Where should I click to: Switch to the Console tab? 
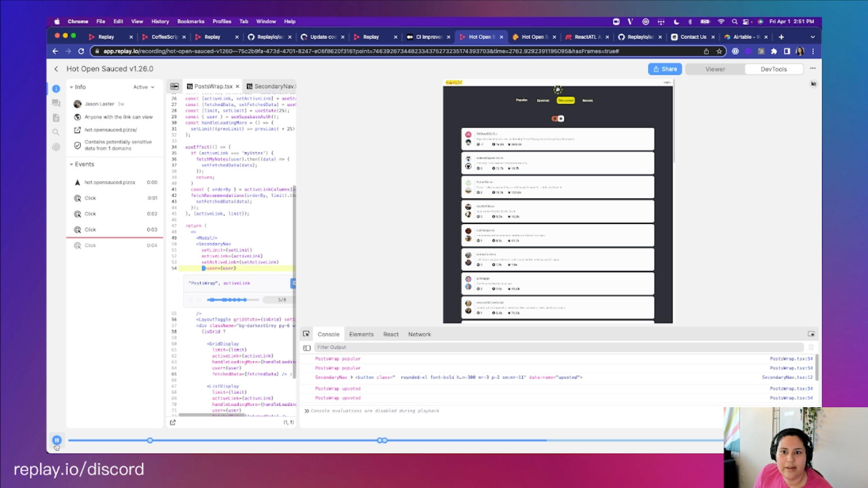point(328,334)
